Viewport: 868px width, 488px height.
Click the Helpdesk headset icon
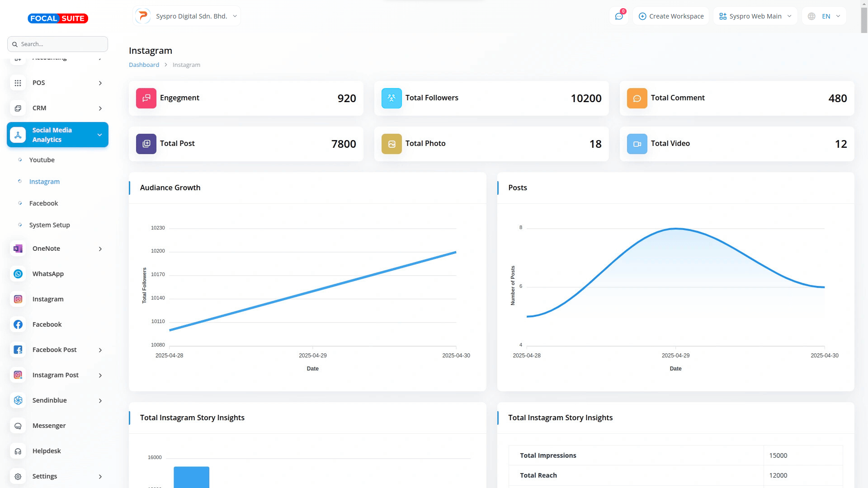18,451
